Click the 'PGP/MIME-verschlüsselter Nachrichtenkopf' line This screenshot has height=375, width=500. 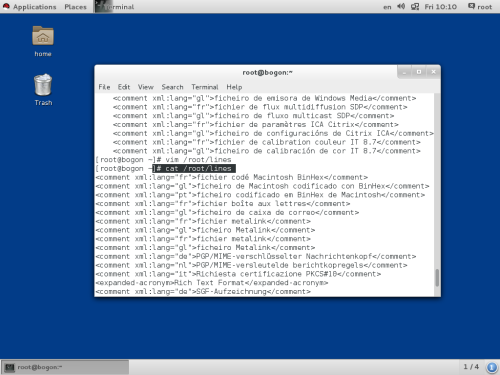click(x=256, y=256)
